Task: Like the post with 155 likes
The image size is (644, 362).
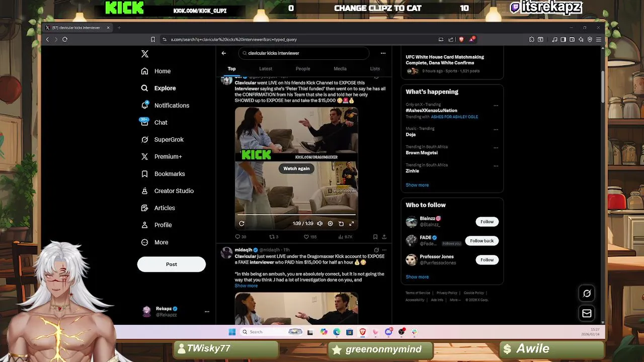Action: 310,237
